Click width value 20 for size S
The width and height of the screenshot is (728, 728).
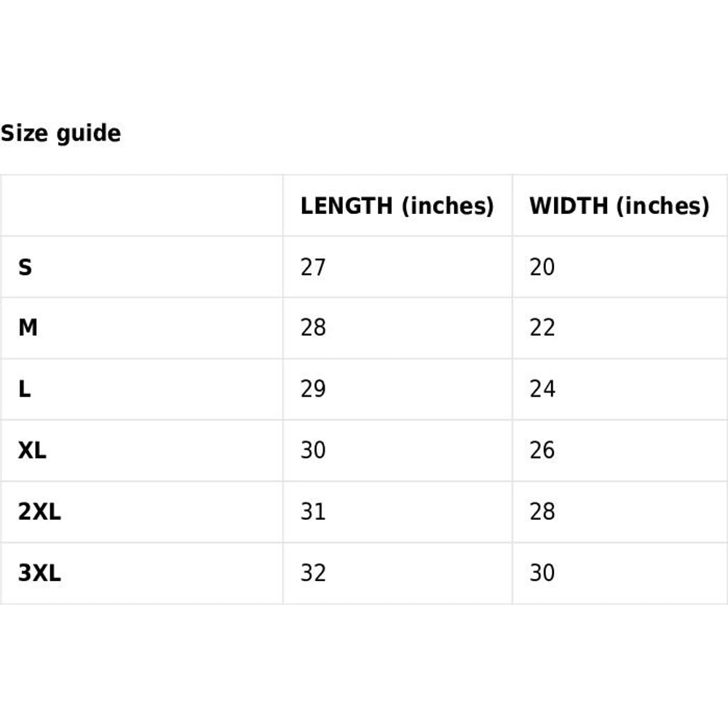coord(542,267)
